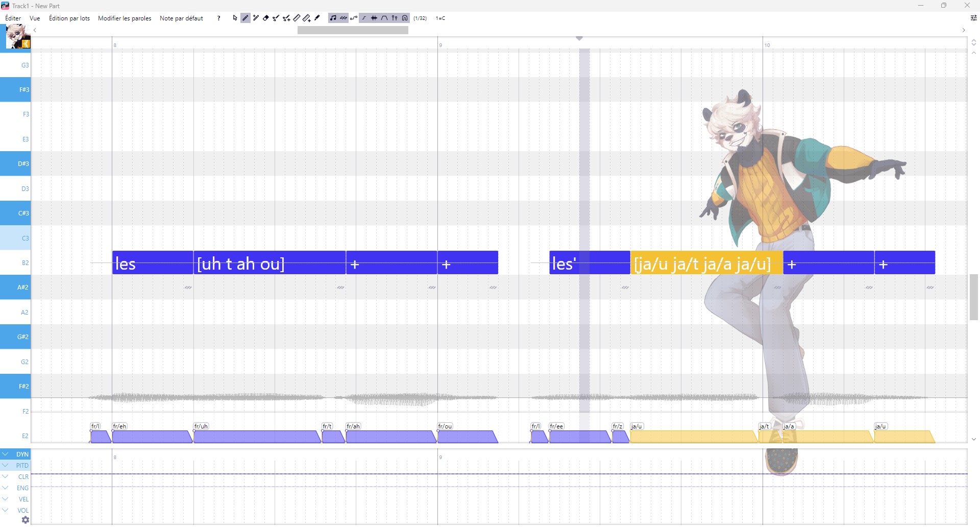
Task: Toggle the note tone music icon
Action: [333, 18]
